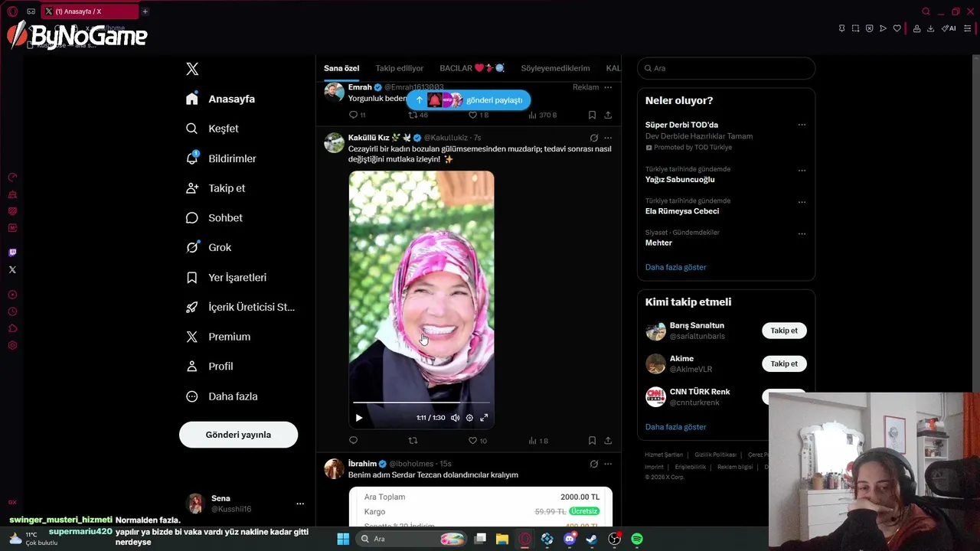The width and height of the screenshot is (980, 551).
Task: Share Kaküllü Kız post
Action: coord(608,440)
